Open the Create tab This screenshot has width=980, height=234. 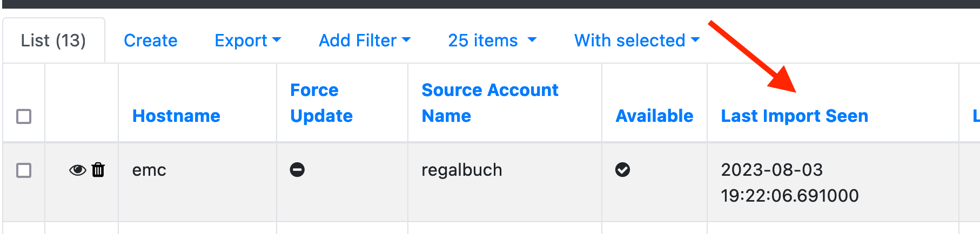[151, 40]
